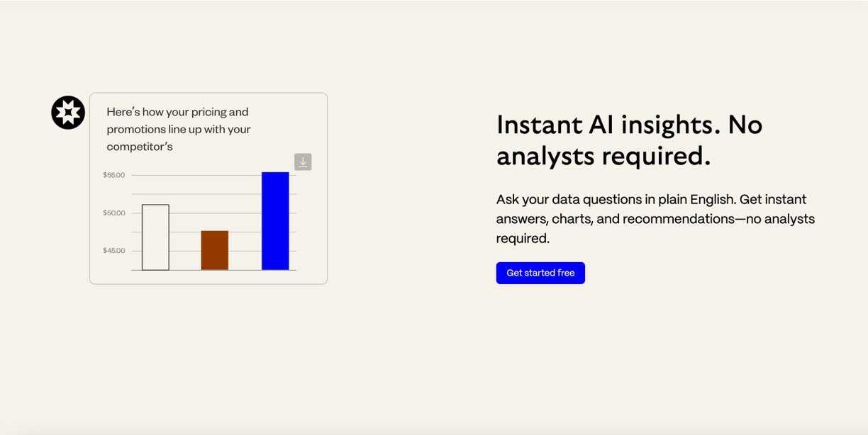Select the white outlined bar in chart
This screenshot has width=868, height=435.
point(155,237)
